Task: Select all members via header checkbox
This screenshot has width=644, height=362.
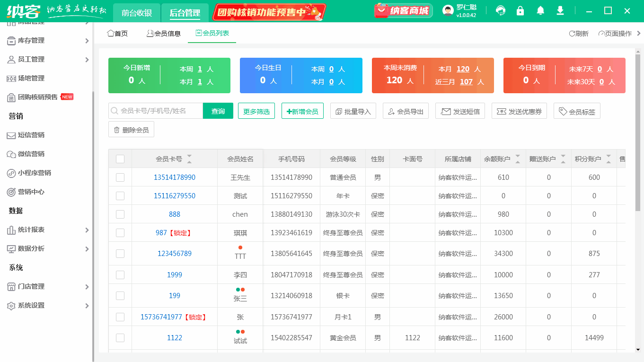Action: coord(120,159)
